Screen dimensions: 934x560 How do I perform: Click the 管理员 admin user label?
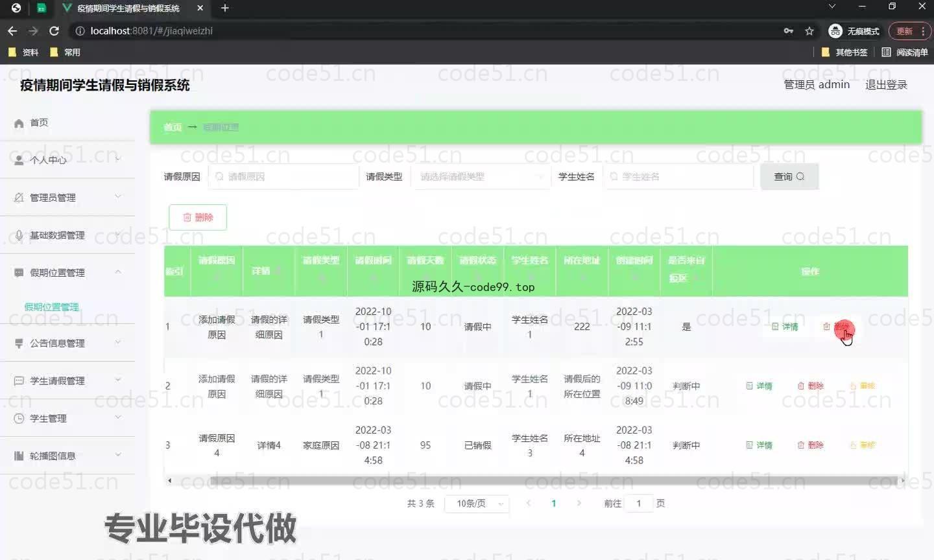pyautogui.click(x=817, y=85)
